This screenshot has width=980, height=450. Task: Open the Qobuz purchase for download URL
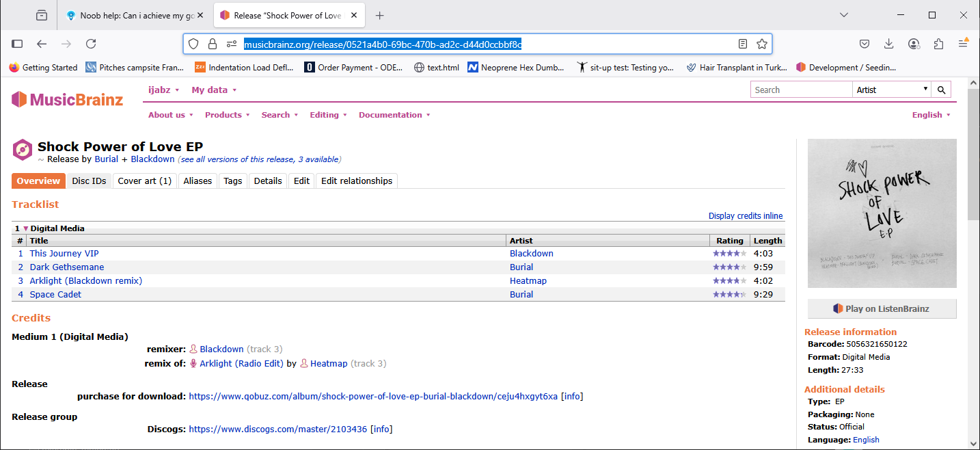pyautogui.click(x=373, y=397)
